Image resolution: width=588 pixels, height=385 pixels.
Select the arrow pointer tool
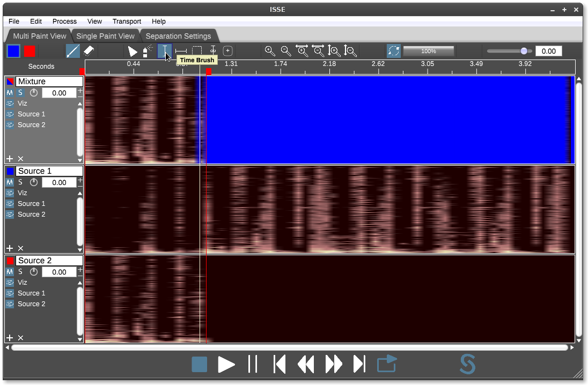(x=132, y=51)
